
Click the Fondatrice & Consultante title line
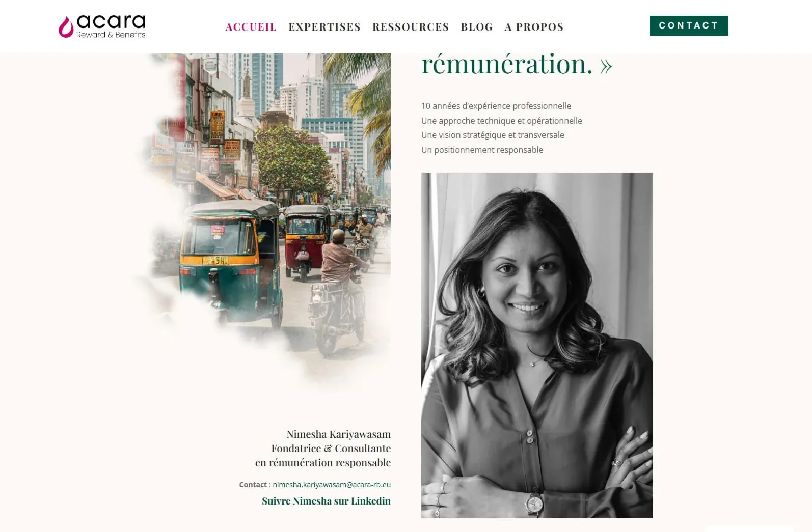coord(331,449)
